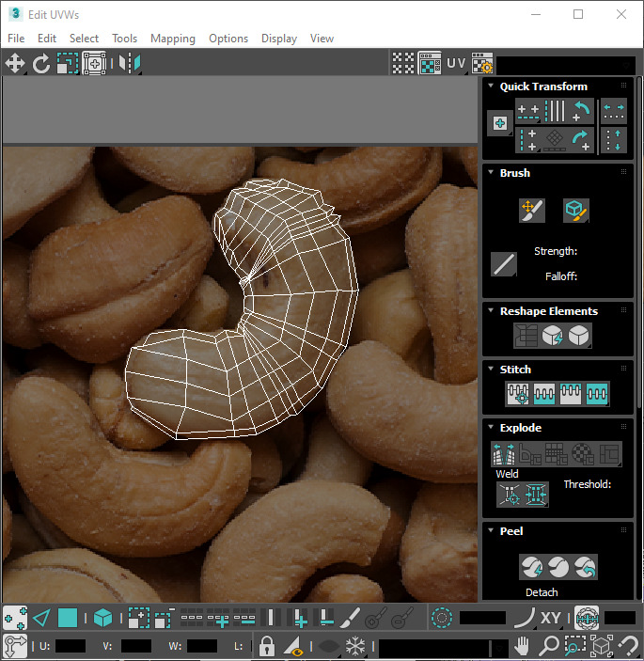Open the Select menu

pos(84,39)
